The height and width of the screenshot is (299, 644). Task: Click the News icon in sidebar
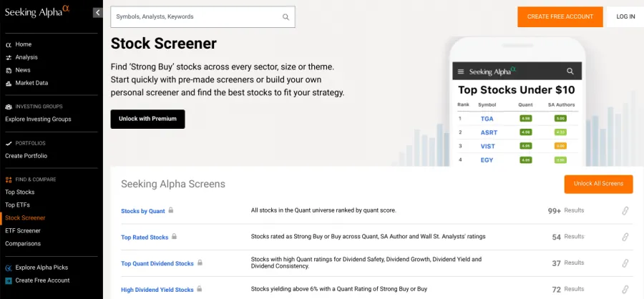(x=8, y=70)
